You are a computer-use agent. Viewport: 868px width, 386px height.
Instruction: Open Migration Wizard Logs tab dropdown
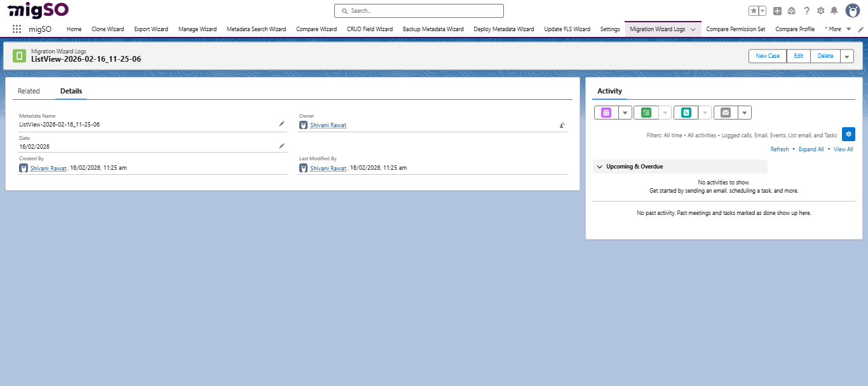pos(693,29)
